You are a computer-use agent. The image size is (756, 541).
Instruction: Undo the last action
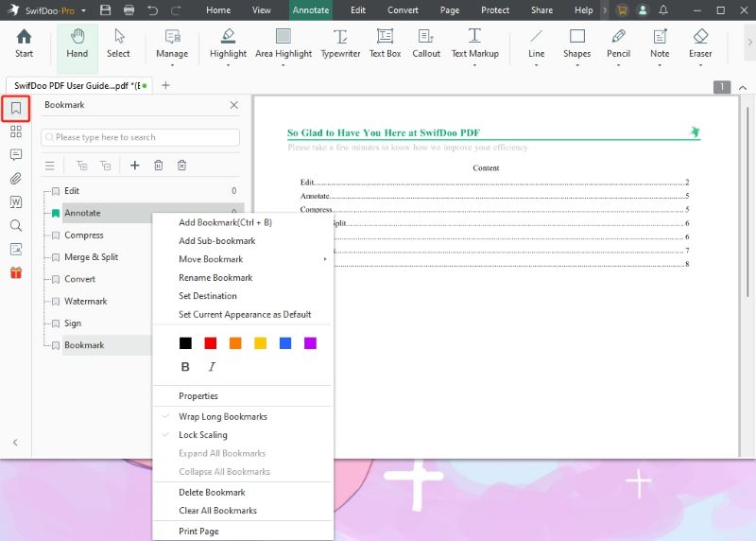pyautogui.click(x=152, y=10)
